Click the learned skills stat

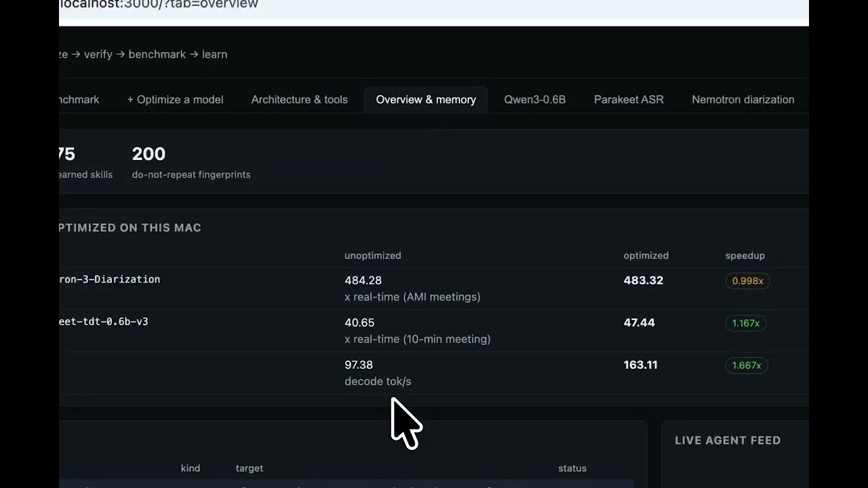(86, 163)
